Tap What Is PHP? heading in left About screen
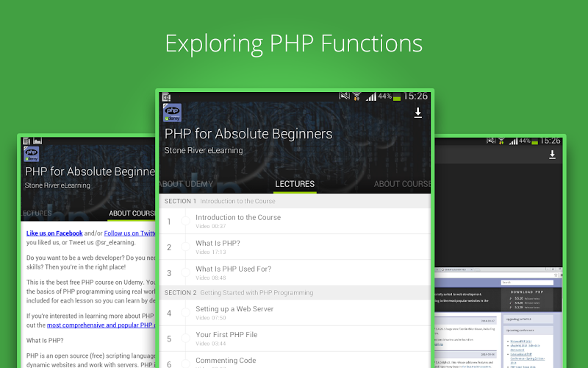Screen dimensions: 588x368 [45, 341]
